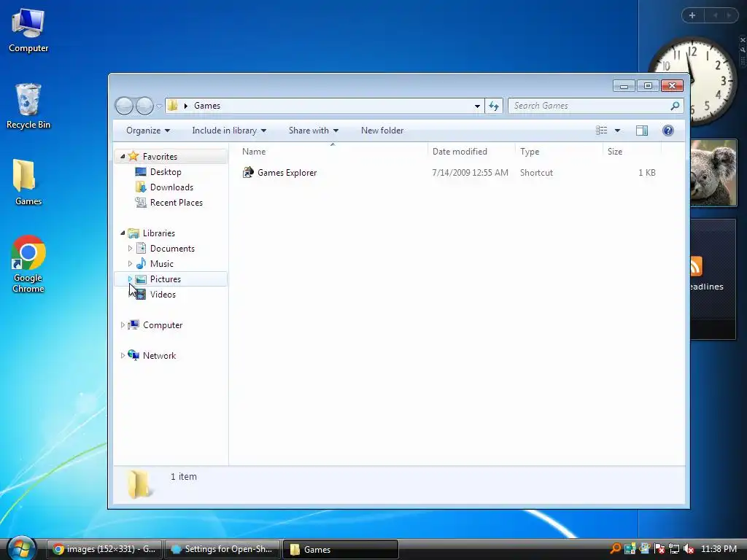
Task: Click the Network icon in navigation pane
Action: point(134,355)
